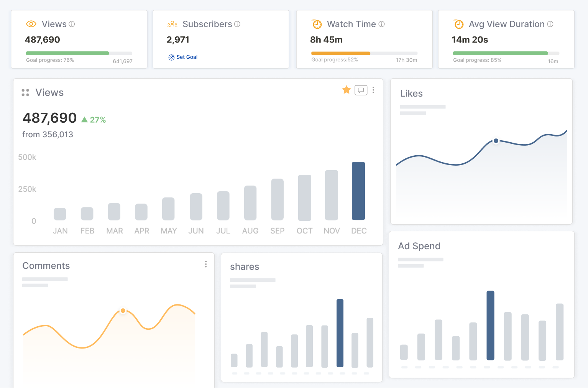Image resolution: width=588 pixels, height=388 pixels.
Task: Click the stopwatch icon on Avg View Duration card
Action: pos(459,24)
